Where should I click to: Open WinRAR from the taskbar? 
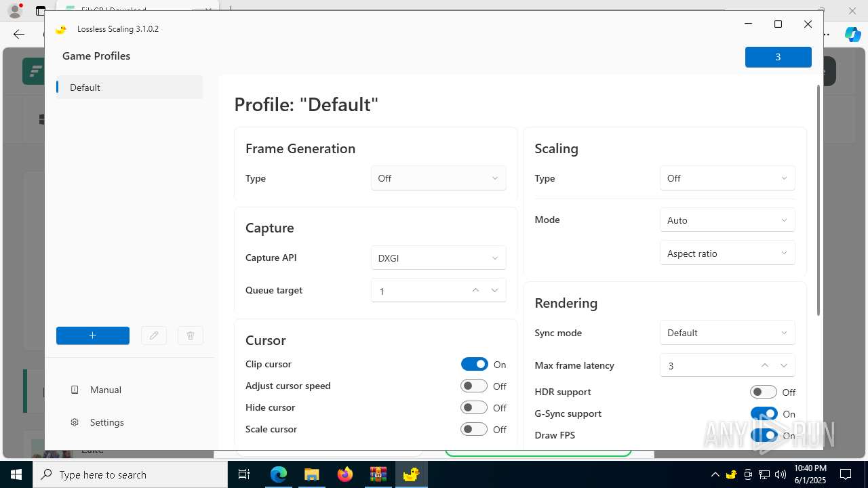click(x=378, y=474)
